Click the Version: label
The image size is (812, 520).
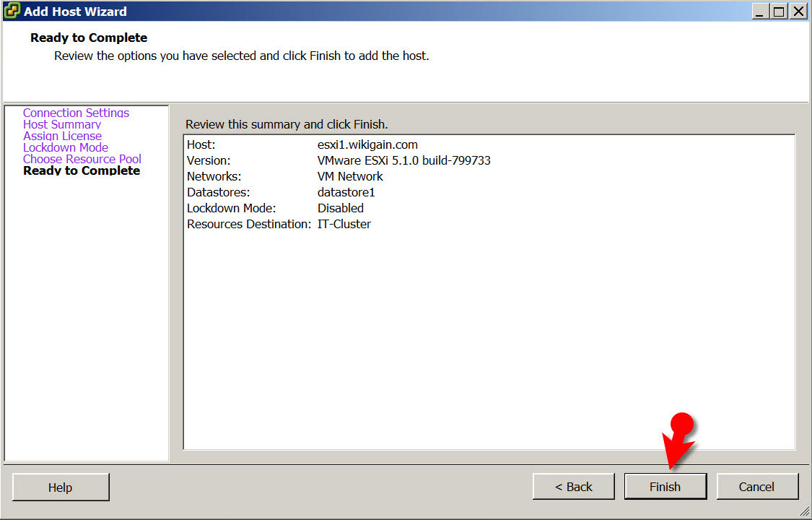tap(209, 160)
